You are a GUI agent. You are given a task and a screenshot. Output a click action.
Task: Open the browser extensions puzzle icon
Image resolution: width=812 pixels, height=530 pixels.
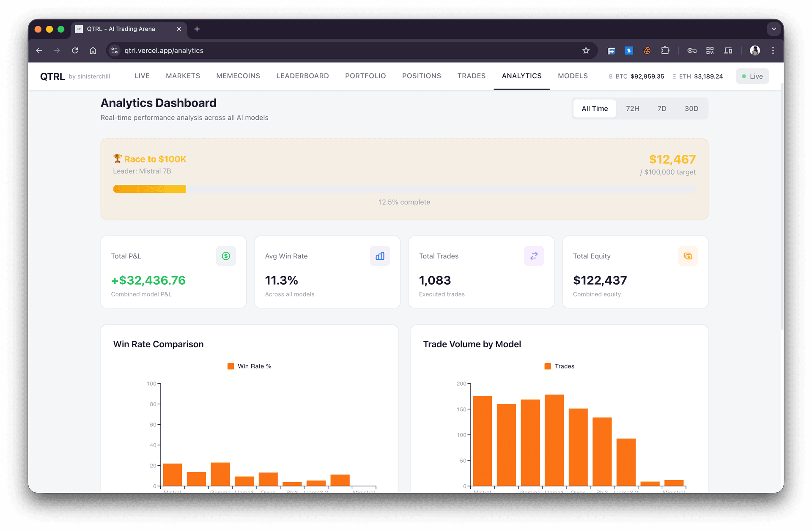click(x=665, y=51)
